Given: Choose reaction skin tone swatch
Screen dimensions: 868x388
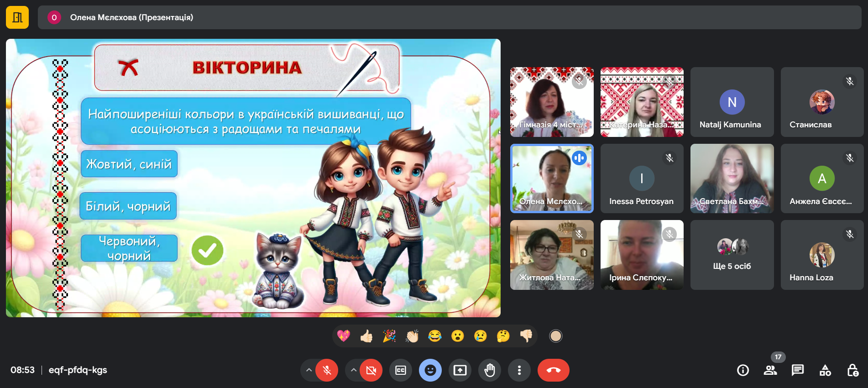Looking at the screenshot, I should point(555,336).
